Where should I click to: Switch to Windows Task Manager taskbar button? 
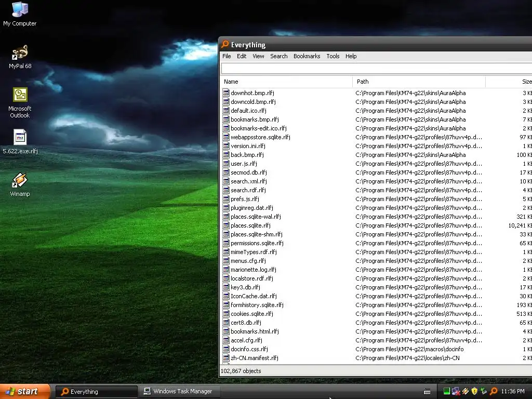pos(180,391)
